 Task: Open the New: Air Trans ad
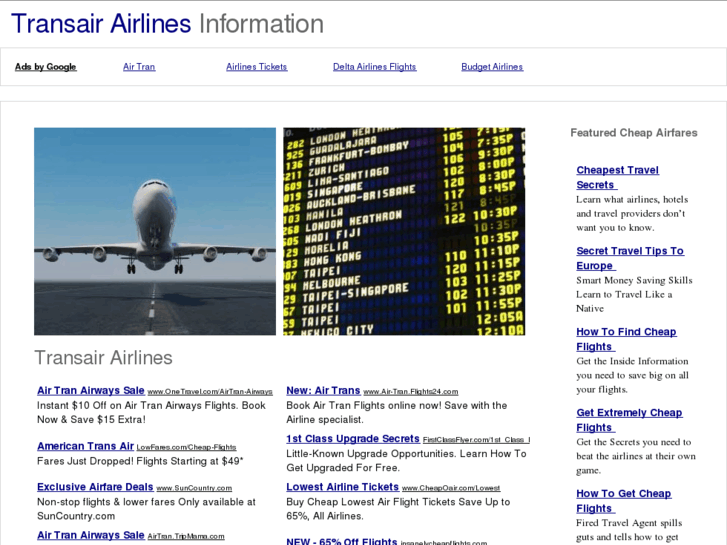coord(323,391)
